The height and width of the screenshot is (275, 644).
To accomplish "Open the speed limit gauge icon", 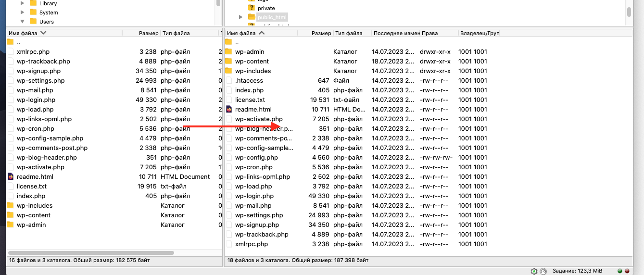I will coord(543,271).
